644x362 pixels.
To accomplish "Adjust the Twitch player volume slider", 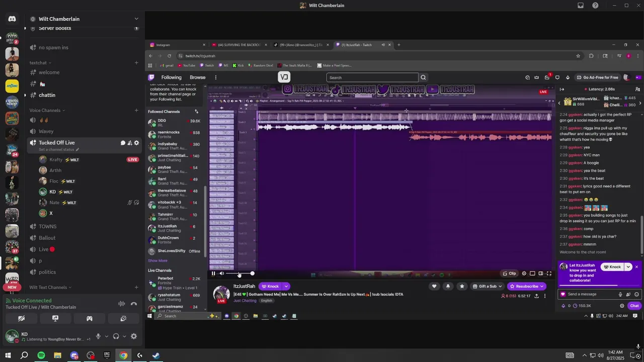I will point(239,274).
